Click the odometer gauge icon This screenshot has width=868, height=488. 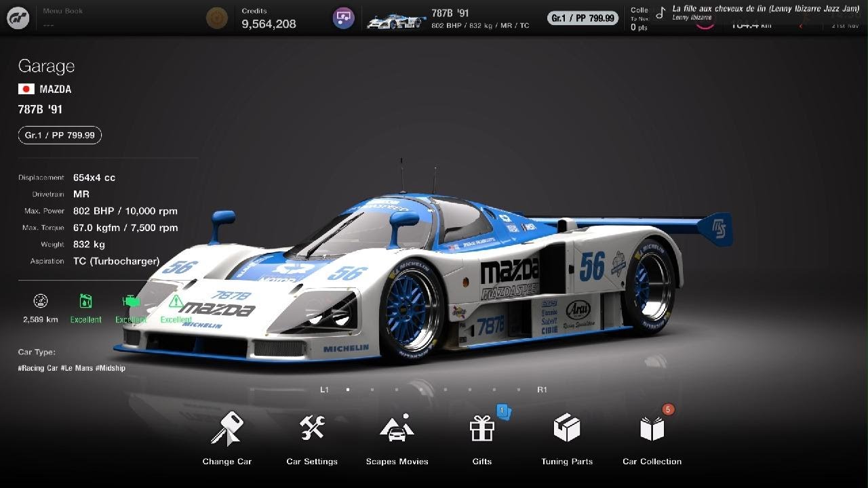coord(41,301)
